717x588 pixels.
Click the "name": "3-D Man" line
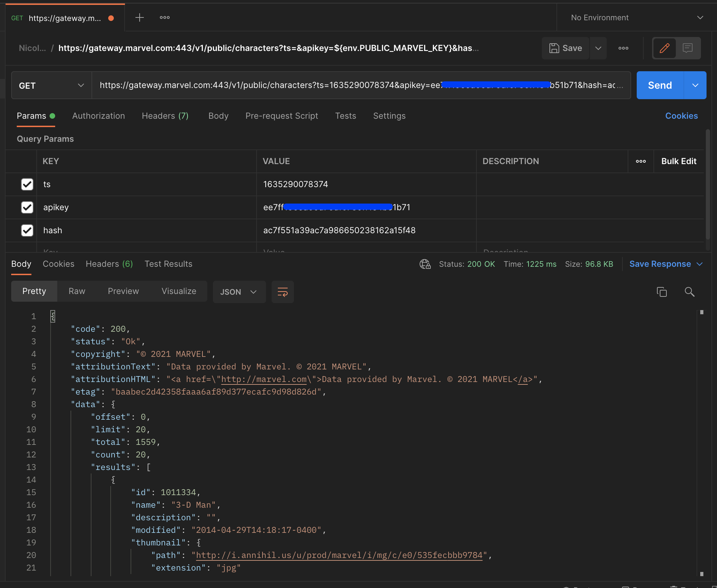click(176, 505)
